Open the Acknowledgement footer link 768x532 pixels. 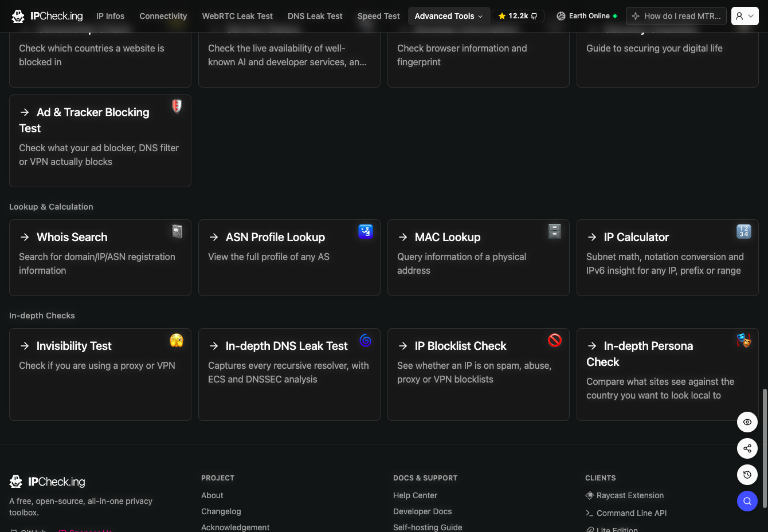coord(235,527)
